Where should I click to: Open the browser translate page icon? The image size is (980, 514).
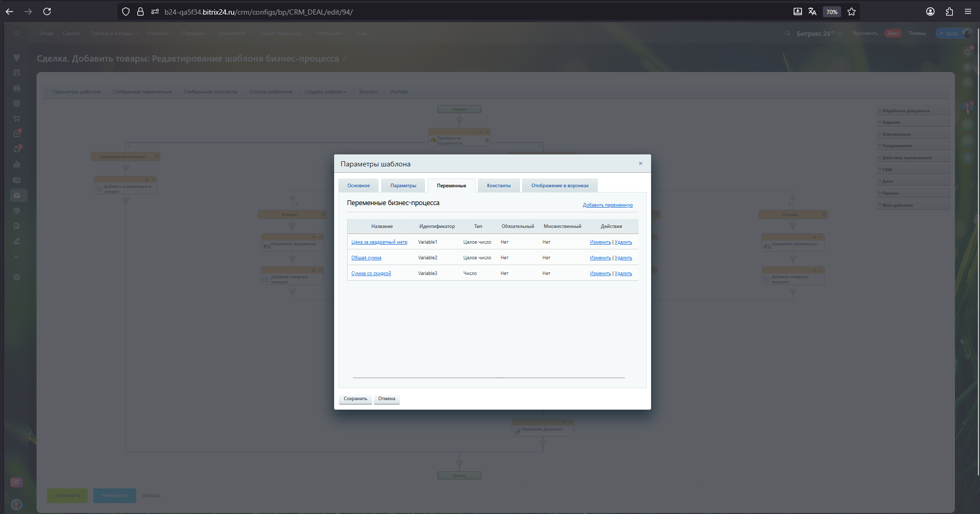click(x=812, y=11)
